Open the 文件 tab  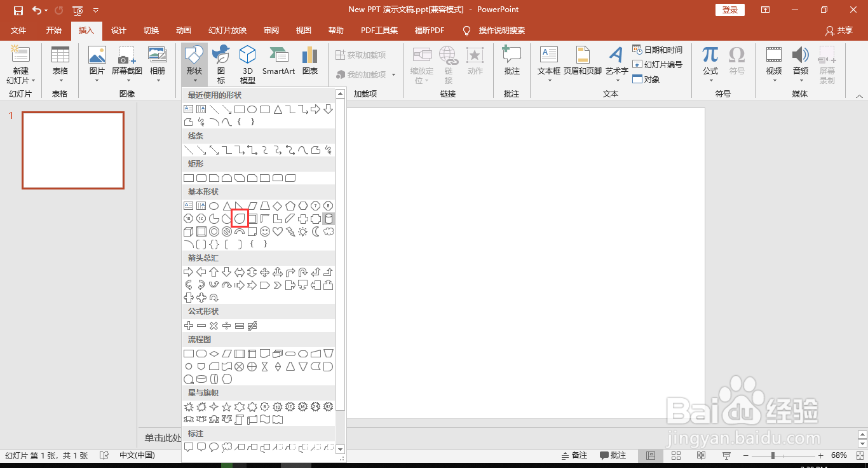coord(18,30)
